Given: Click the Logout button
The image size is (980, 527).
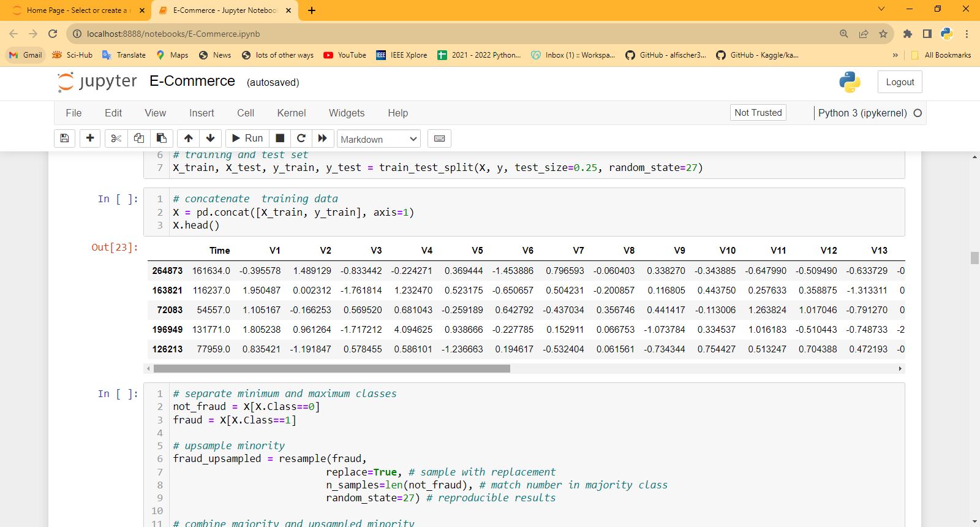Looking at the screenshot, I should click(900, 82).
